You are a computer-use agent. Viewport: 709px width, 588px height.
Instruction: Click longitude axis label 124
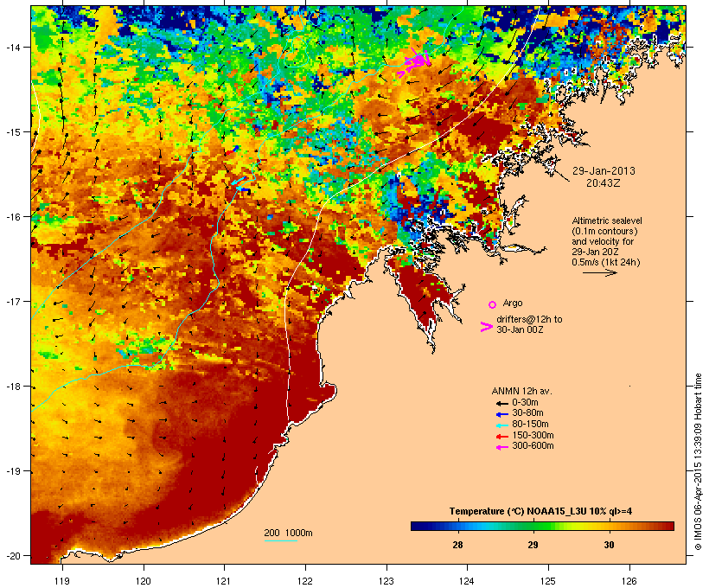click(x=467, y=581)
